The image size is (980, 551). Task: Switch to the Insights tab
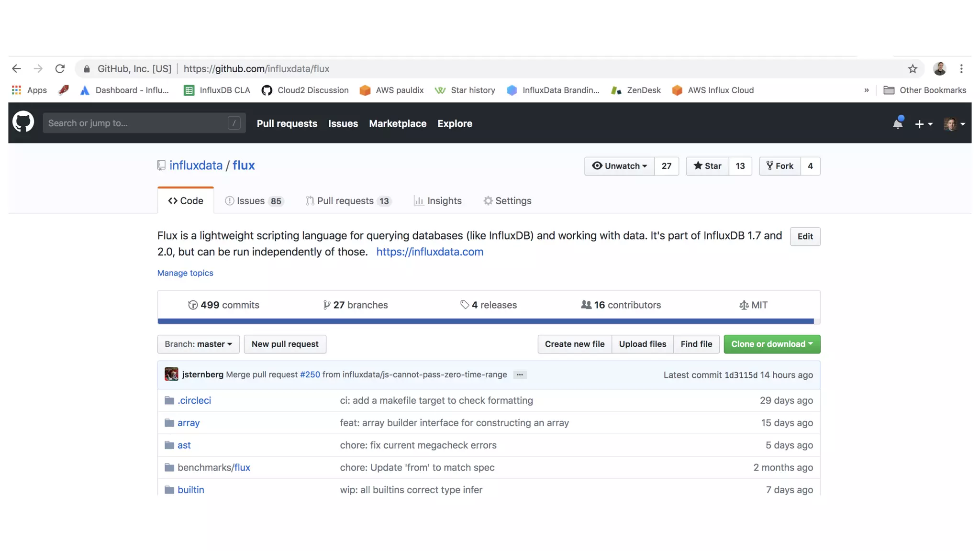(437, 201)
